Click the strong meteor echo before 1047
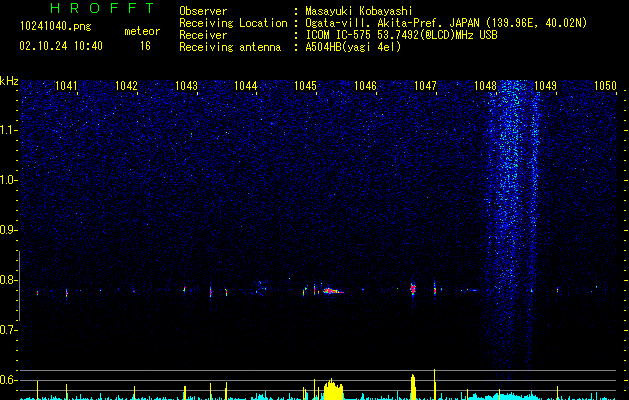 click(413, 289)
